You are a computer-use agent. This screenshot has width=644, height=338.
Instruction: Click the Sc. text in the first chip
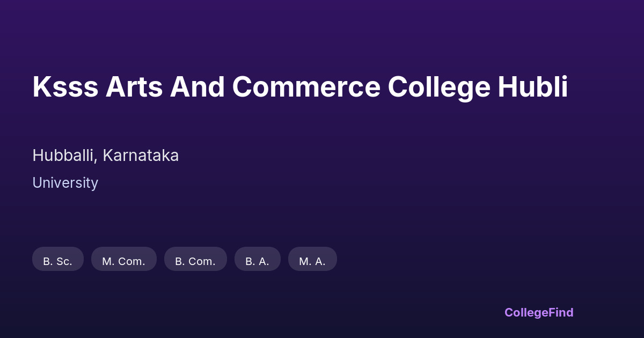pyautogui.click(x=64, y=261)
